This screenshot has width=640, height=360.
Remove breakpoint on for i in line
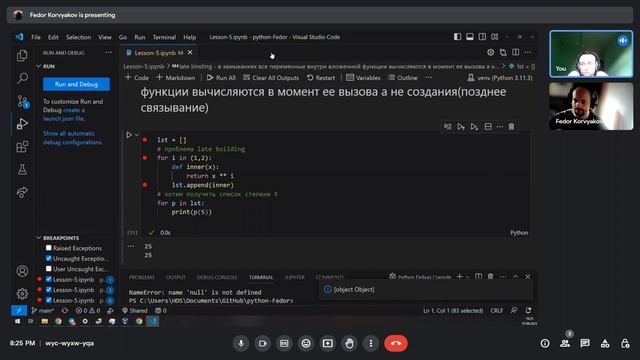[144, 158]
